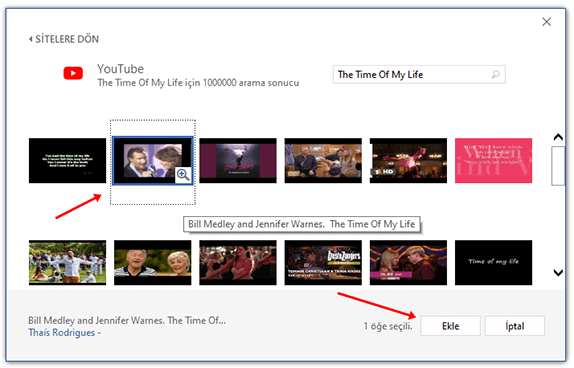574x368 pixels.
Task: Click the '1000000 arama sonucu' results count text
Action: 251,83
